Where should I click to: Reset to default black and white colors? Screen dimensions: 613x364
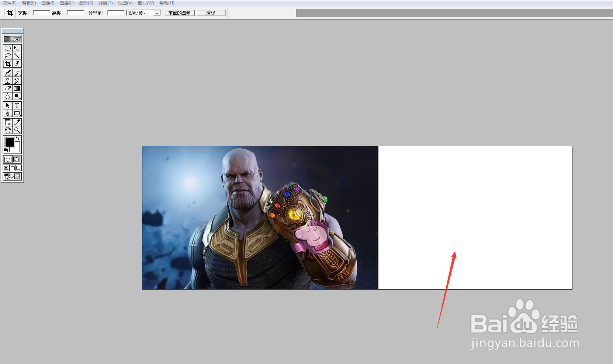click(6, 150)
